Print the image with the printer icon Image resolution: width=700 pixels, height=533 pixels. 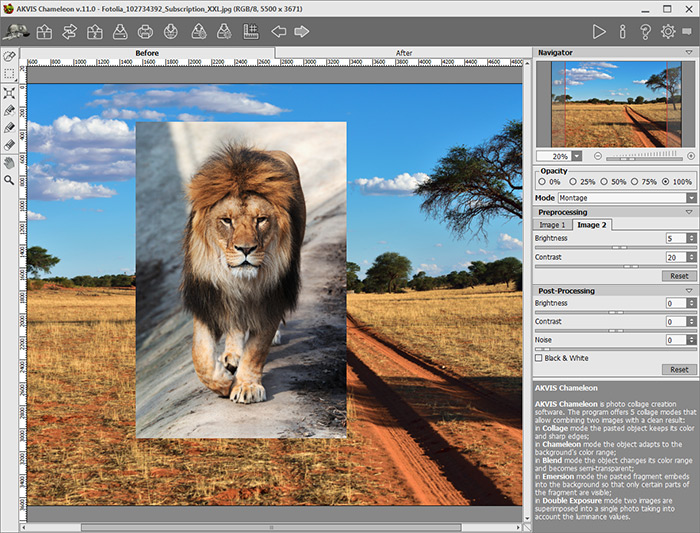(x=145, y=32)
